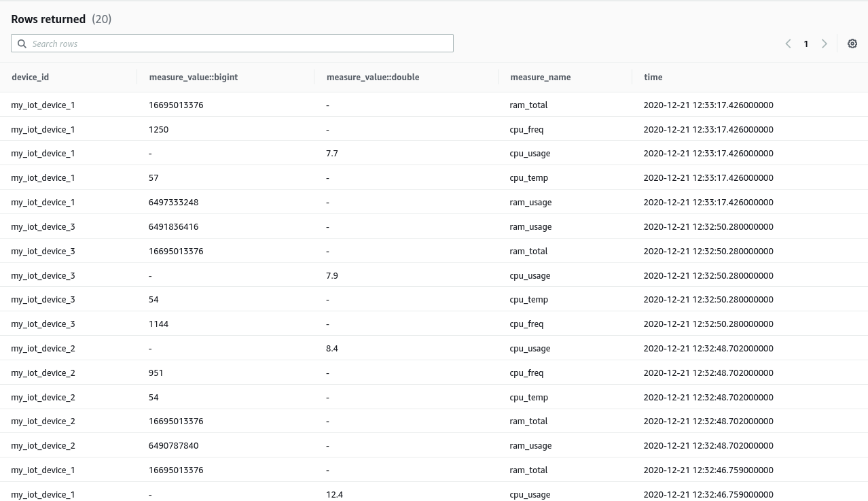The width and height of the screenshot is (868, 501).
Task: Open the table preferences gear icon
Action: tap(852, 44)
